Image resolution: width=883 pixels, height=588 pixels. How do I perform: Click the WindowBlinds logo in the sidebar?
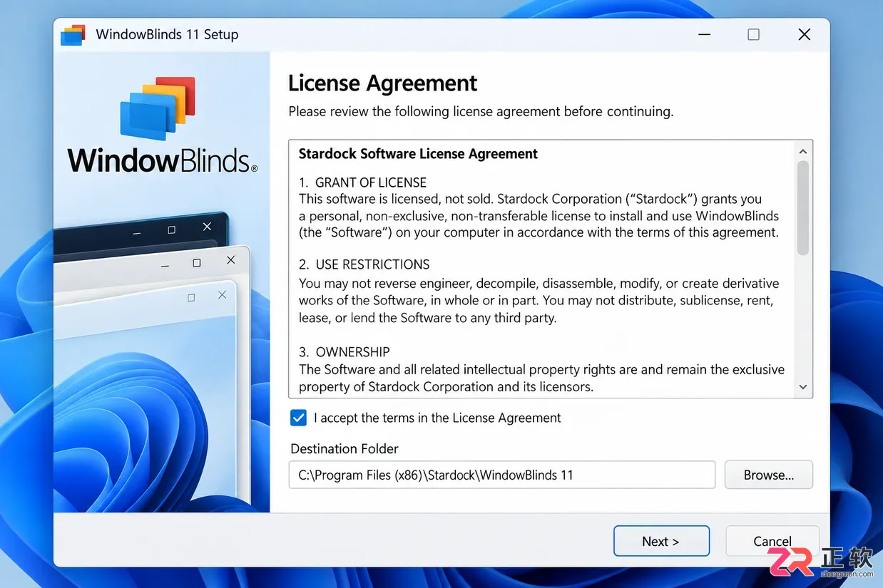(x=162, y=125)
